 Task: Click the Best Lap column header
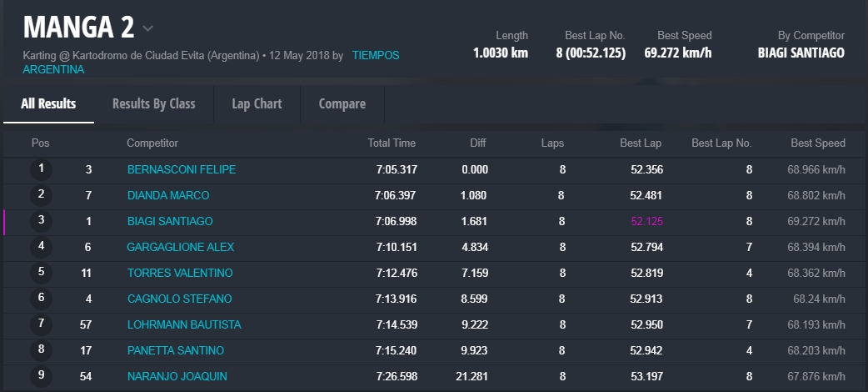pos(641,143)
